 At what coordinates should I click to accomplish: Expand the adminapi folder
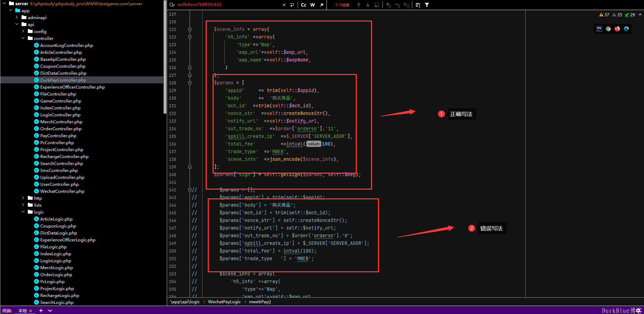click(17, 17)
